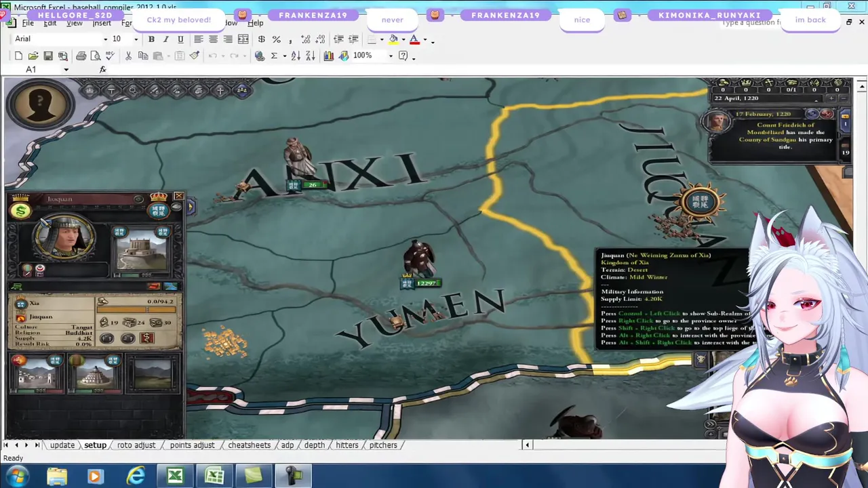The image size is (868, 488).
Task: Open Jiuquan ruler character portrait
Action: (x=64, y=238)
